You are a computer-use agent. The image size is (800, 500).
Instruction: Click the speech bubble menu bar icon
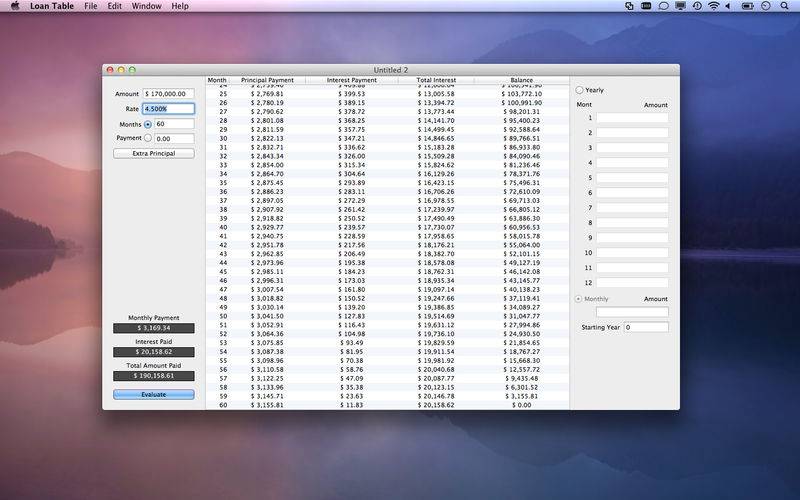(x=663, y=6)
